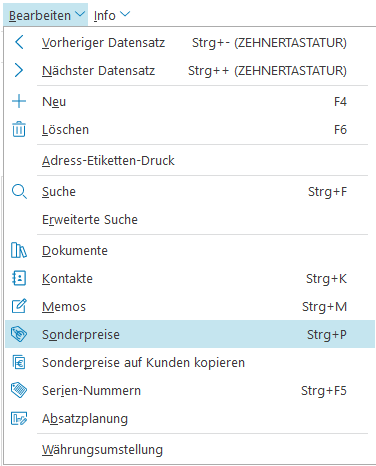Click the barcode tag Serien-Nummern icon
The width and height of the screenshot is (376, 466).
point(19,390)
